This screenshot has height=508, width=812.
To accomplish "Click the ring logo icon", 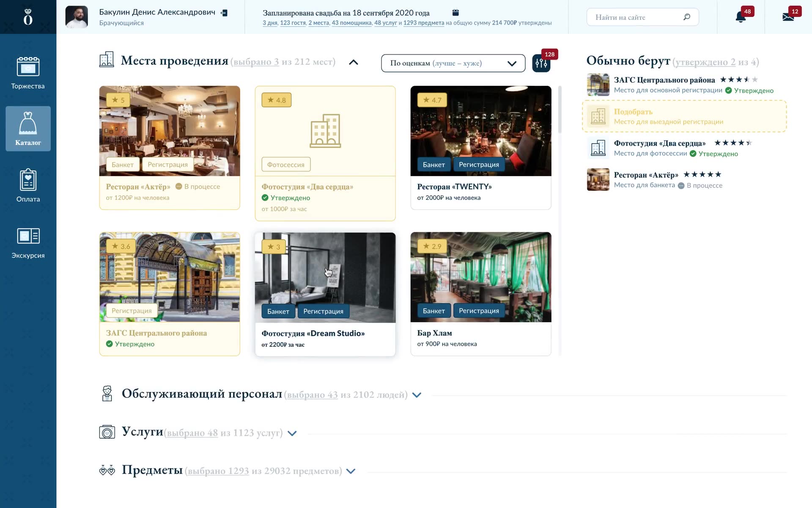I will pos(28,17).
